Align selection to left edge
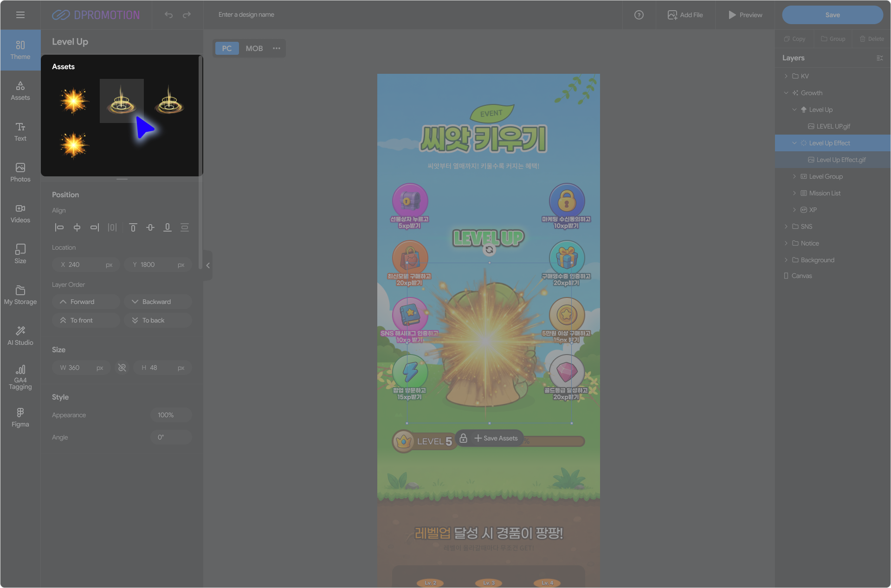 pyautogui.click(x=59, y=227)
